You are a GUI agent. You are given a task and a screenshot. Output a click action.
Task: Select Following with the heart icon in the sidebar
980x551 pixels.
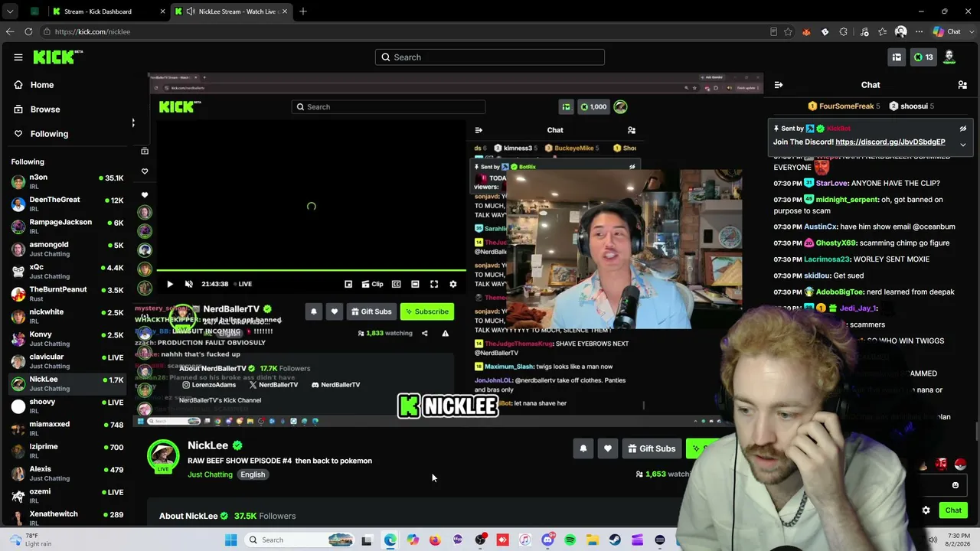pyautogui.click(x=41, y=134)
